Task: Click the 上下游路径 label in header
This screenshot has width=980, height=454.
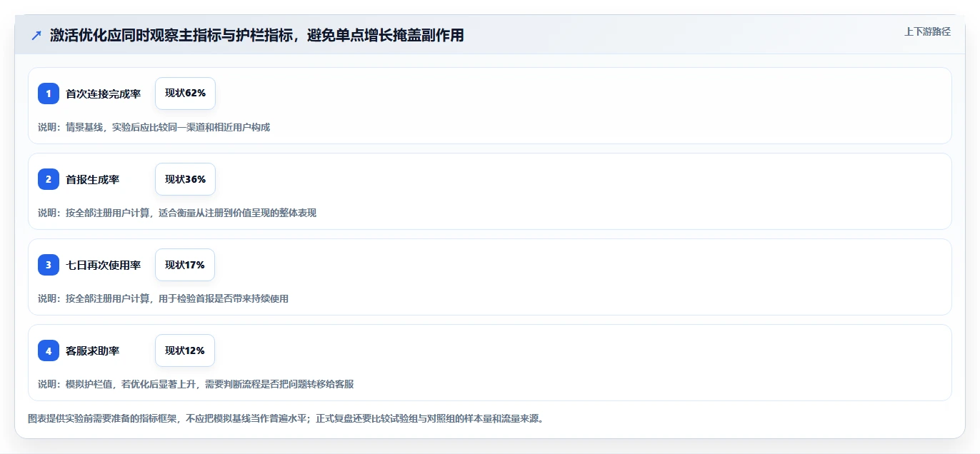Action: pyautogui.click(x=927, y=31)
